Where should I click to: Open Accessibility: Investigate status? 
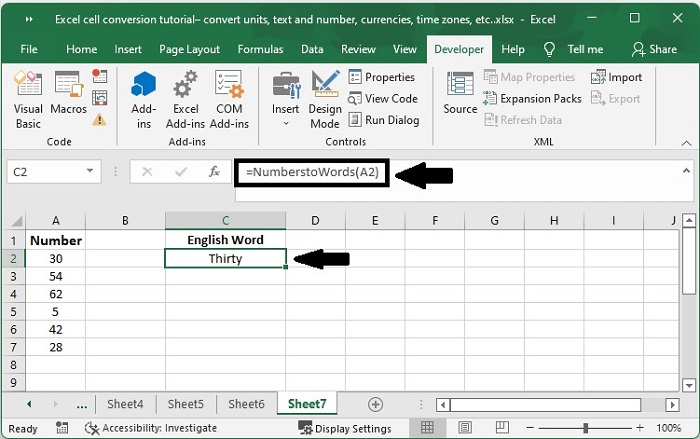[x=151, y=428]
